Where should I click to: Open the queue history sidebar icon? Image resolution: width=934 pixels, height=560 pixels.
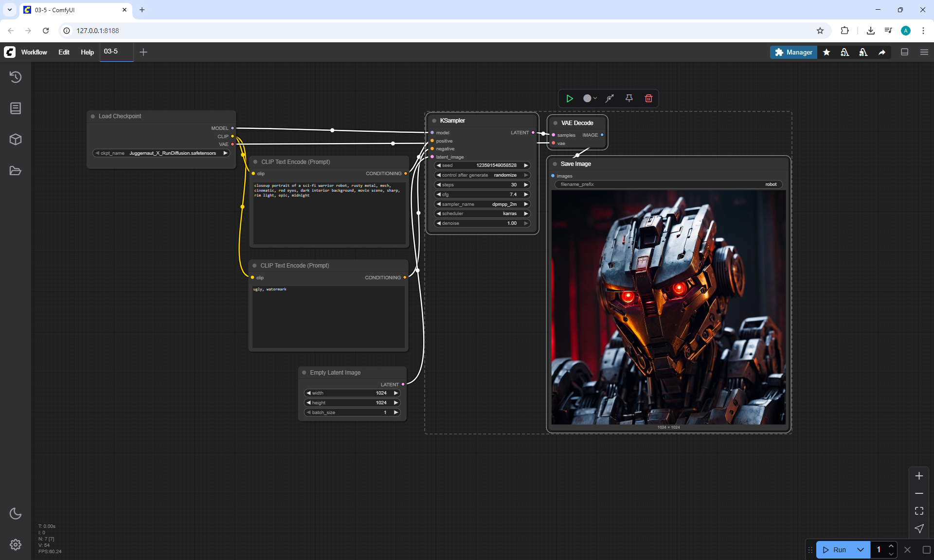tap(16, 77)
